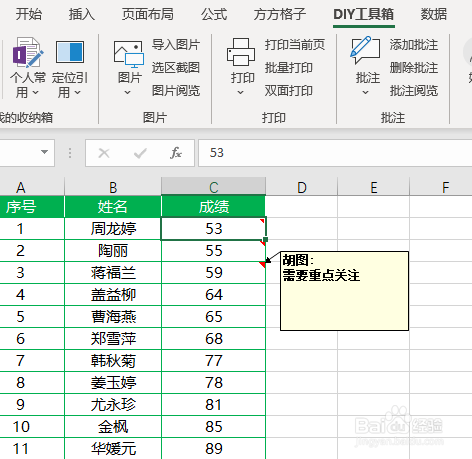This screenshot has width=472, height=459.
Task: Select the cell with name 金枫
Action: [113, 427]
